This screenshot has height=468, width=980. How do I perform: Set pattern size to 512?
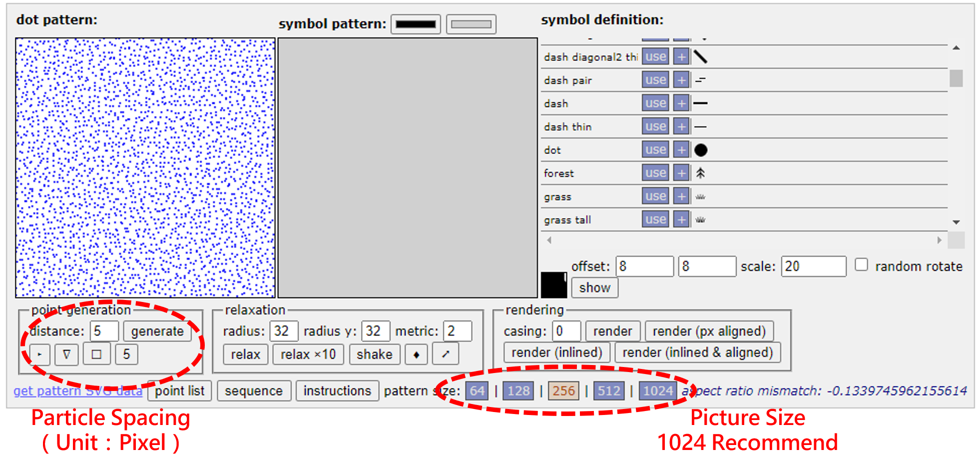pyautogui.click(x=609, y=390)
